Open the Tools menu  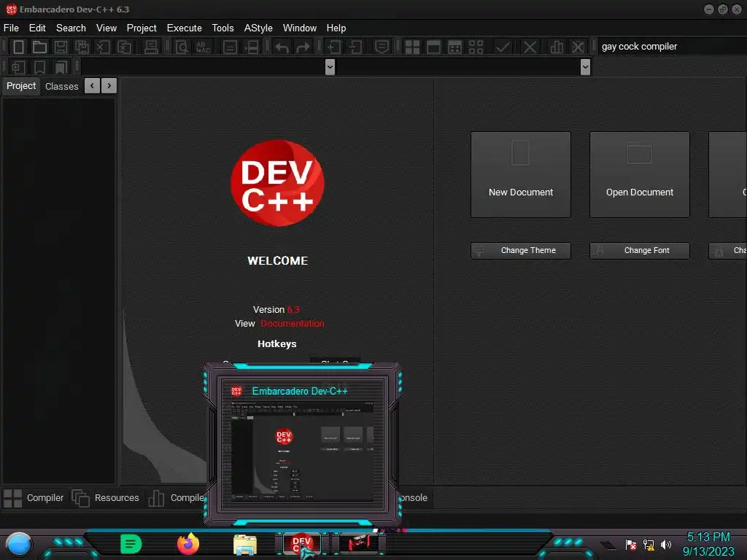click(222, 28)
